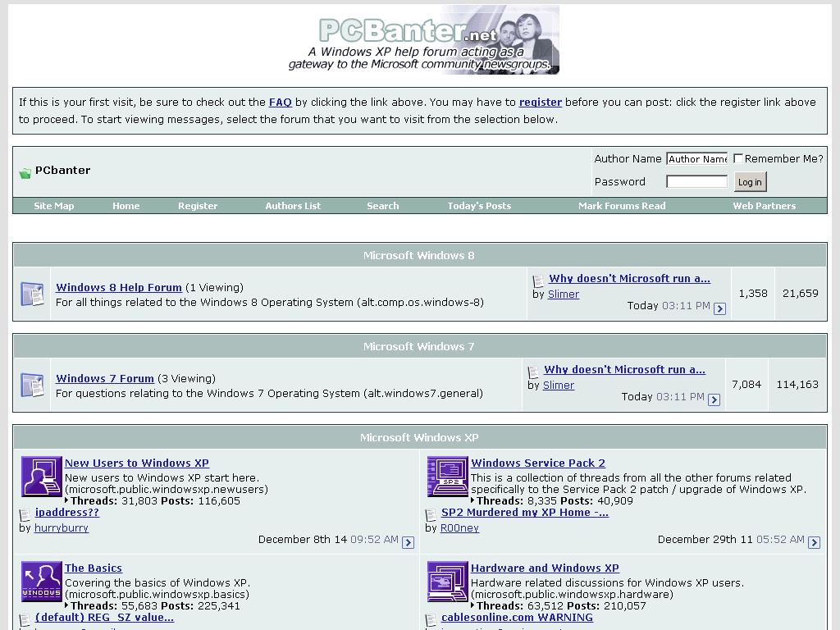Screen dimensions: 840x630
Task: Click post icon next to Windows 7 last post title
Action: 533,372
